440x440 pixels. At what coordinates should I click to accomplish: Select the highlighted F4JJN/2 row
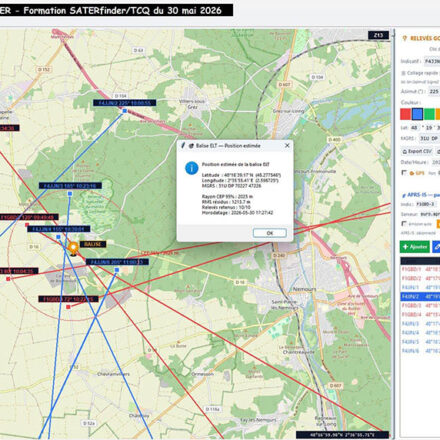pyautogui.click(x=420, y=296)
